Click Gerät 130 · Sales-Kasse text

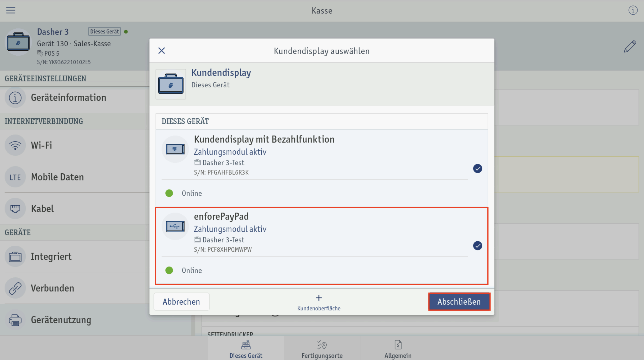coord(74,43)
